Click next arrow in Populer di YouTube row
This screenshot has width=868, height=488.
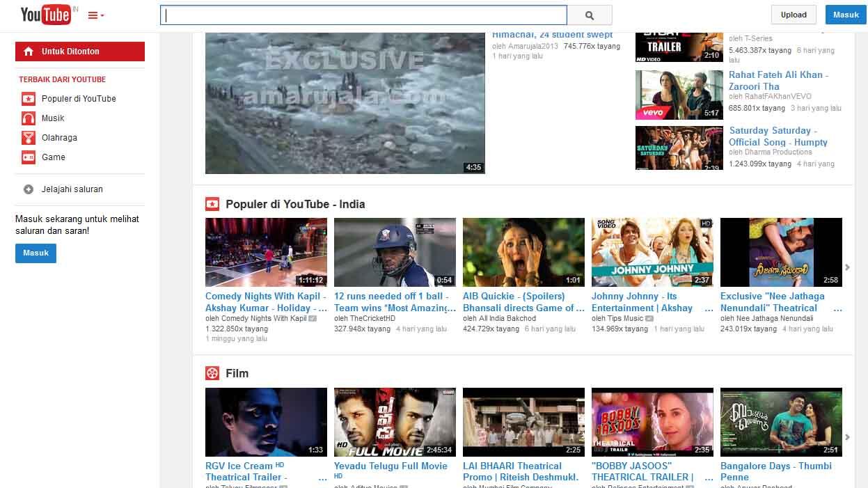[848, 267]
